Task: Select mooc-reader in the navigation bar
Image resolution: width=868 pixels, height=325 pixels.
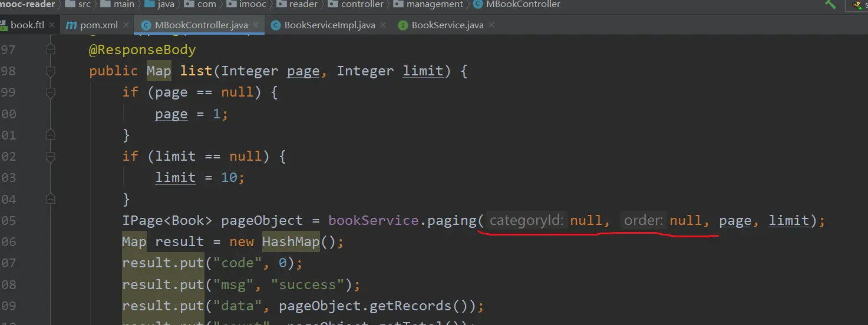Action: 28,4
